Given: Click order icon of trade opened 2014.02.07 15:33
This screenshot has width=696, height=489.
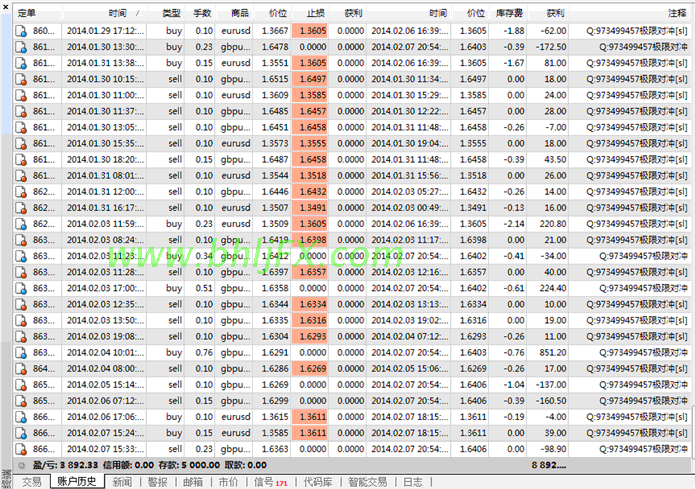Looking at the screenshot, I should [21, 449].
